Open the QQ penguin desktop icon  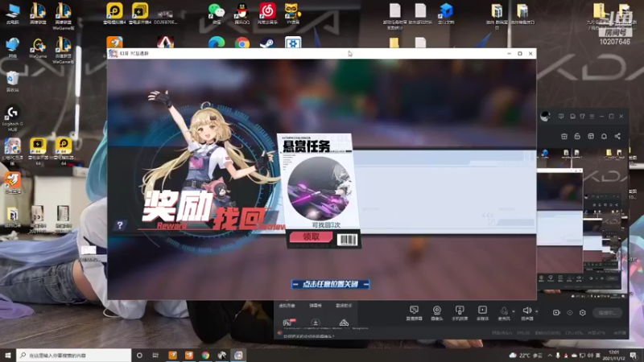point(242,13)
